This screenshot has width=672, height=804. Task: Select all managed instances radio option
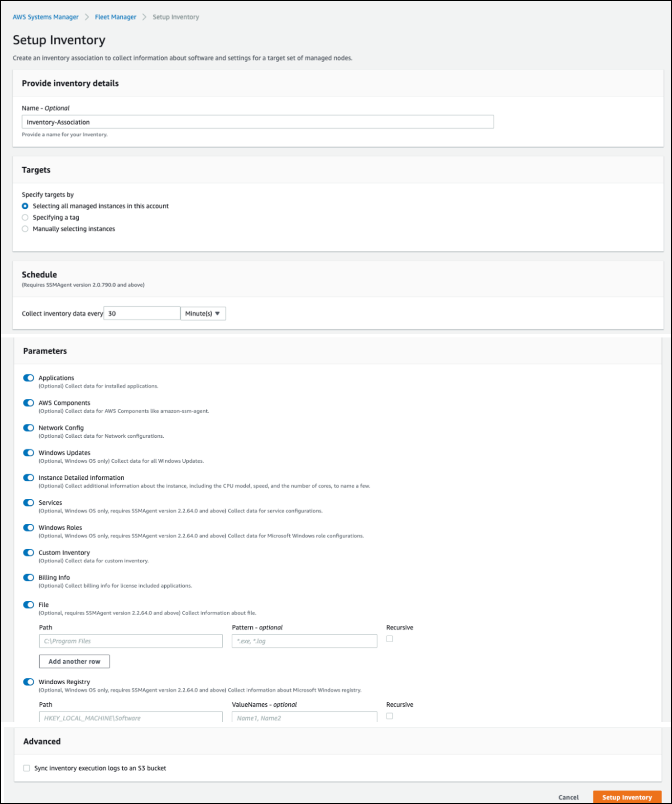click(25, 206)
